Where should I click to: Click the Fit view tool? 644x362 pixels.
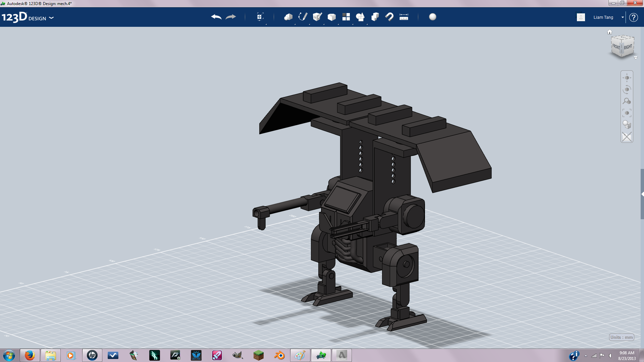tap(627, 113)
